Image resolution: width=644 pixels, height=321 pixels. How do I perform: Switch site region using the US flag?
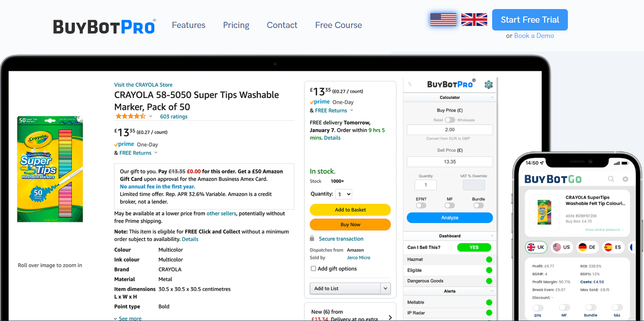tap(443, 19)
